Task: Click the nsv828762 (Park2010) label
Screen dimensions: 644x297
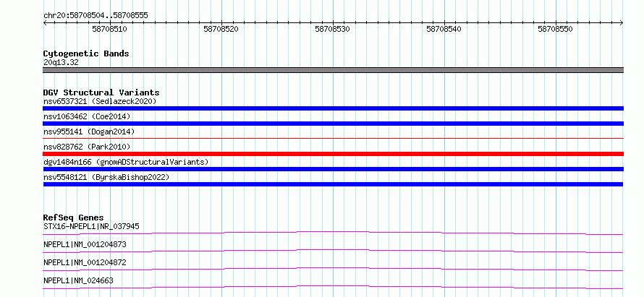Action: pyautogui.click(x=87, y=147)
